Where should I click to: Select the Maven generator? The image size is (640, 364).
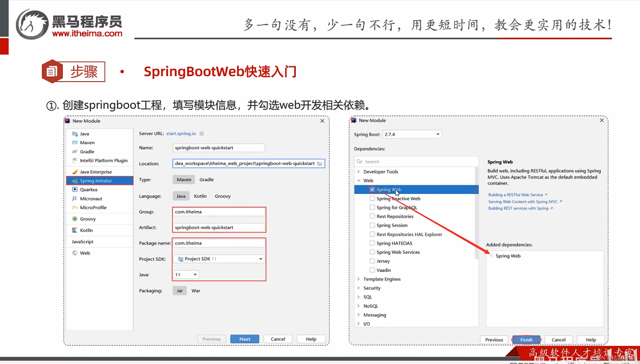click(x=87, y=142)
